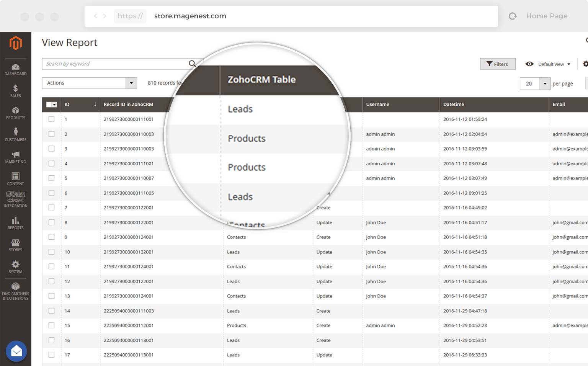The image size is (588, 366).
Task: Open the Content sidebar menu
Action: pyautogui.click(x=16, y=179)
